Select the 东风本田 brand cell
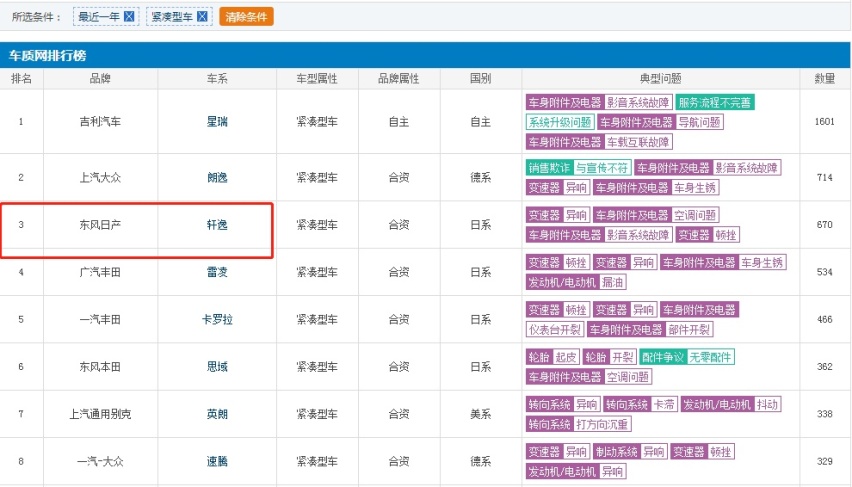The height and width of the screenshot is (487, 852). (x=100, y=367)
